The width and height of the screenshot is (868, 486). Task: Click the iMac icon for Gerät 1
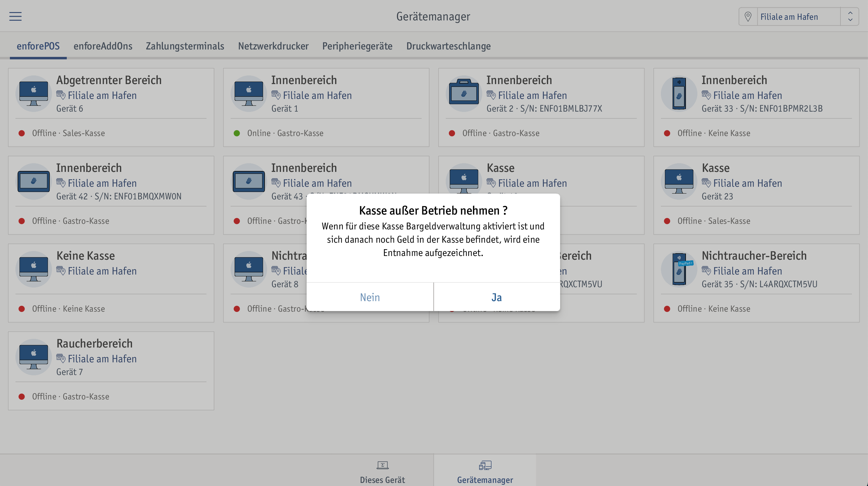(249, 93)
